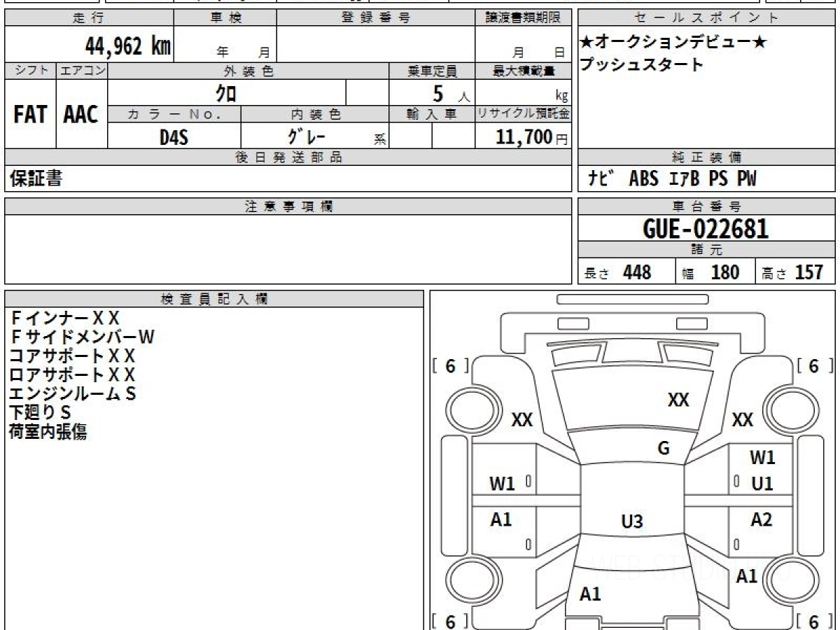Click the 注意事項欄 section header

pyautogui.click(x=288, y=206)
